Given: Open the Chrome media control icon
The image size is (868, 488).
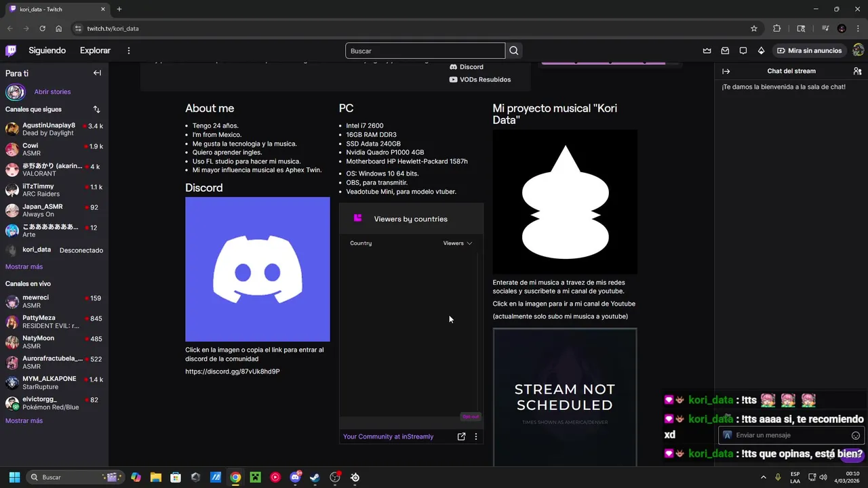Looking at the screenshot, I should pyautogui.click(x=825, y=28).
